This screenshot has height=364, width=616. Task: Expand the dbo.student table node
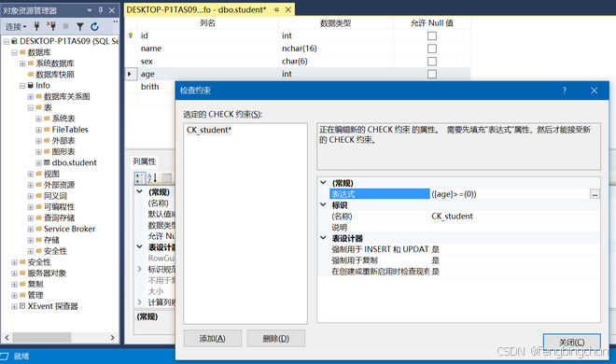38,162
